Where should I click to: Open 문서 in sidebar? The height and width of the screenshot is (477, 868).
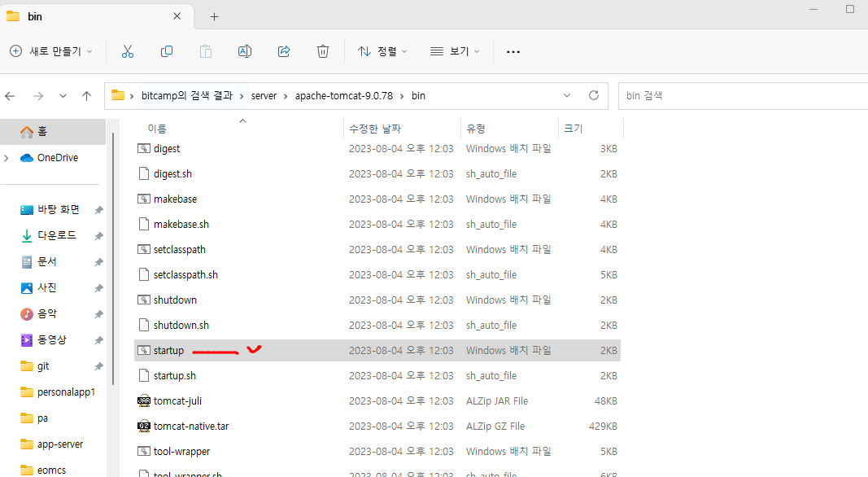(x=46, y=261)
